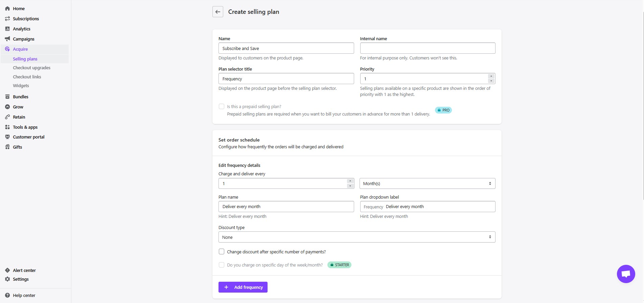Go to Checkout upgrades submenu
Screen dimensions: 644x303
(x=31, y=68)
